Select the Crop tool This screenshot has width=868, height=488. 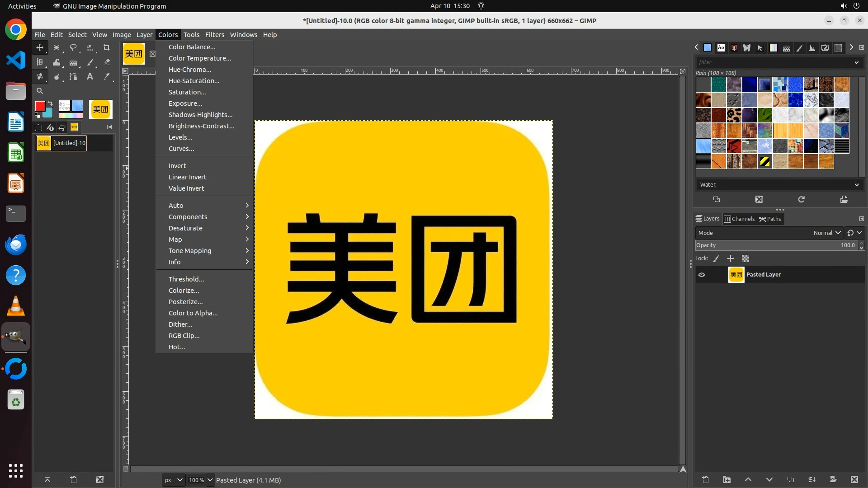tap(107, 47)
